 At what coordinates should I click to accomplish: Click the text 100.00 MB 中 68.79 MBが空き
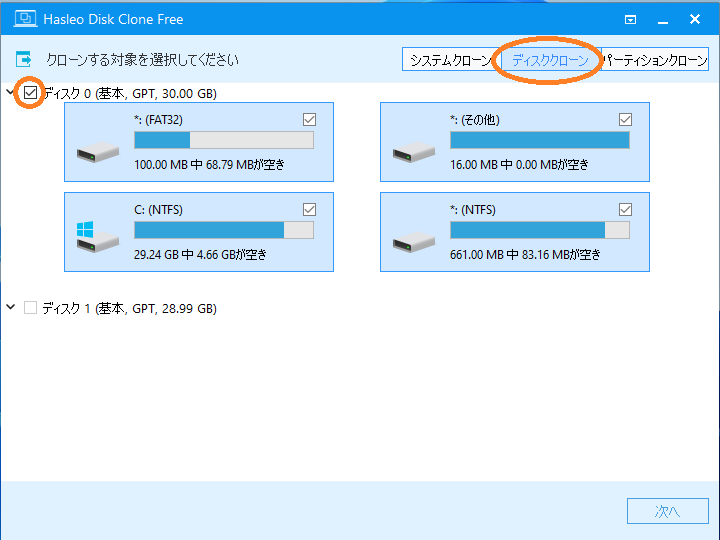209,164
